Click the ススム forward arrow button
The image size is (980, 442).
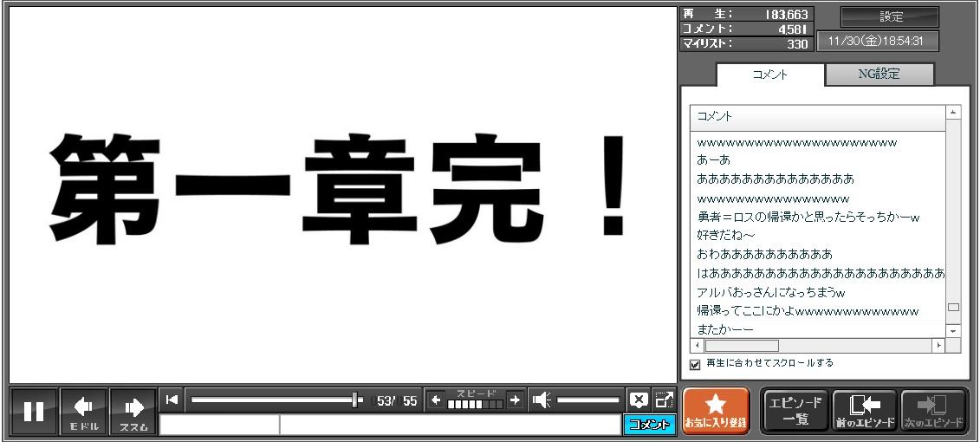coord(133,412)
